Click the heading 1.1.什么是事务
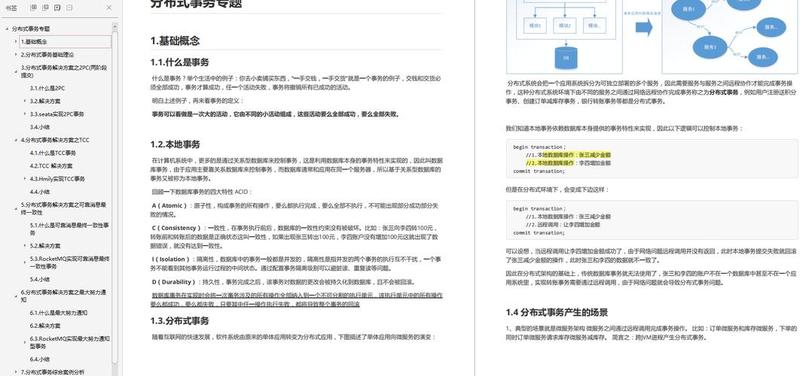The image size is (800, 376). point(180,62)
